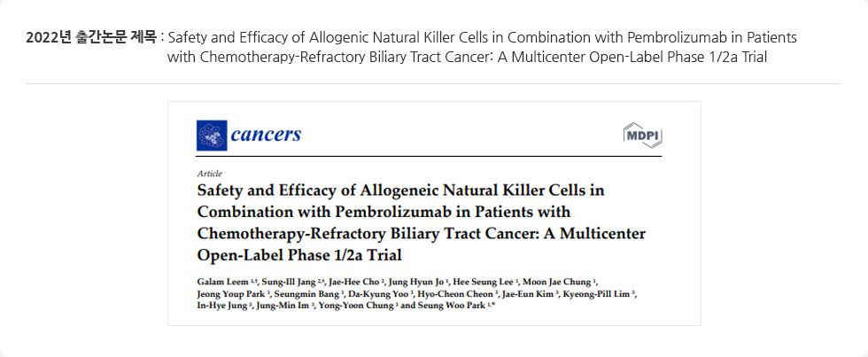Viewport: 868px width, 357px height.
Task: Click the MDPI publisher logo
Action: click(643, 136)
